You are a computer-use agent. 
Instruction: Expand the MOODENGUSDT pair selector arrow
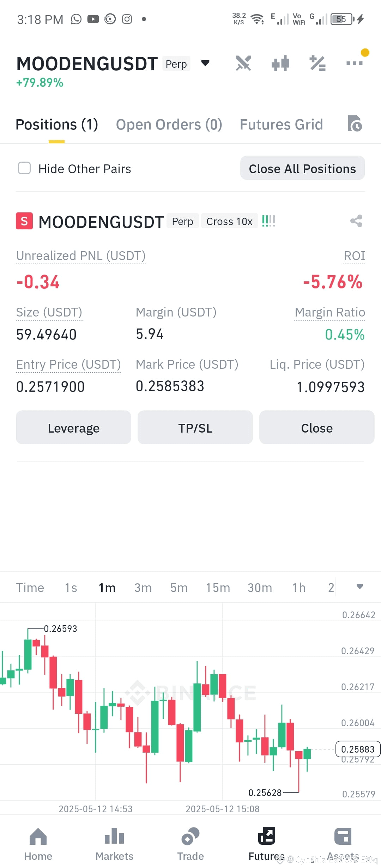click(x=205, y=63)
